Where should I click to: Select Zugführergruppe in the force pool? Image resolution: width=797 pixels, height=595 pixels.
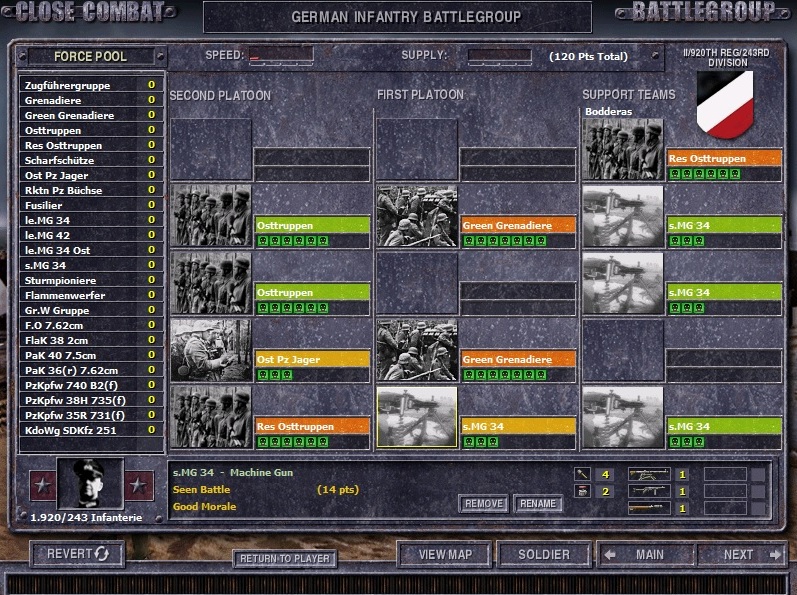[x=90, y=85]
